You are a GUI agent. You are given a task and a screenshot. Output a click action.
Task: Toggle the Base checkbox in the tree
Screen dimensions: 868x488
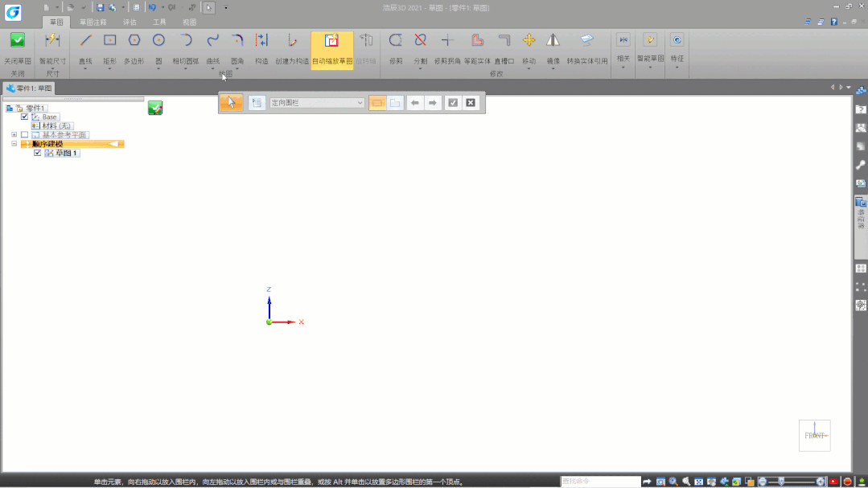click(x=24, y=117)
